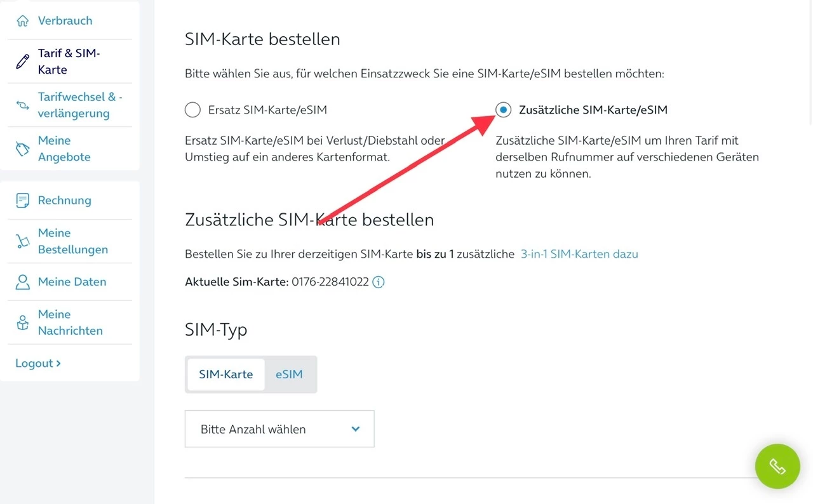Click the Tarifwechsel arrows icon
813x504 pixels.
pos(23,105)
